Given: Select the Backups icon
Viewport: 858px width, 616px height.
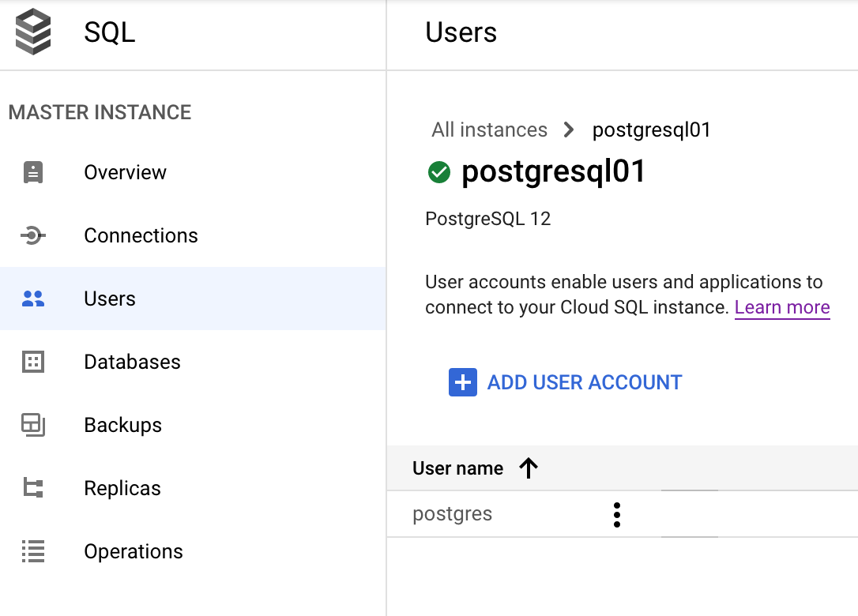Looking at the screenshot, I should tap(33, 425).
